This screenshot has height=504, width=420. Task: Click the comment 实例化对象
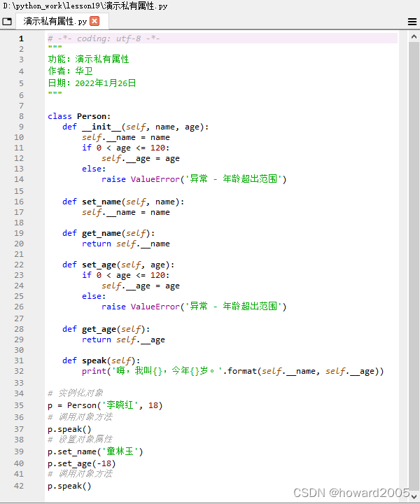[76, 393]
